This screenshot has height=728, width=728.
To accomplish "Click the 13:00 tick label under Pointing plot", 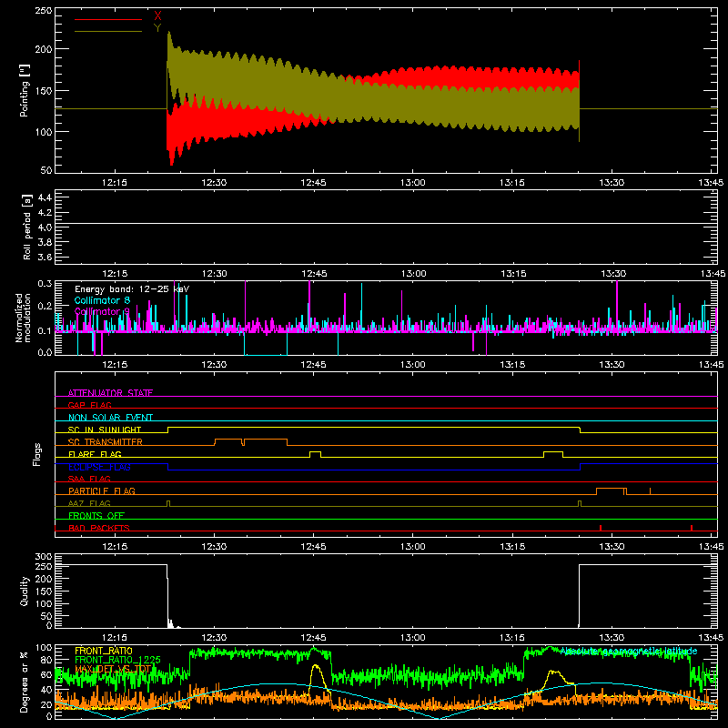I will point(413,183).
